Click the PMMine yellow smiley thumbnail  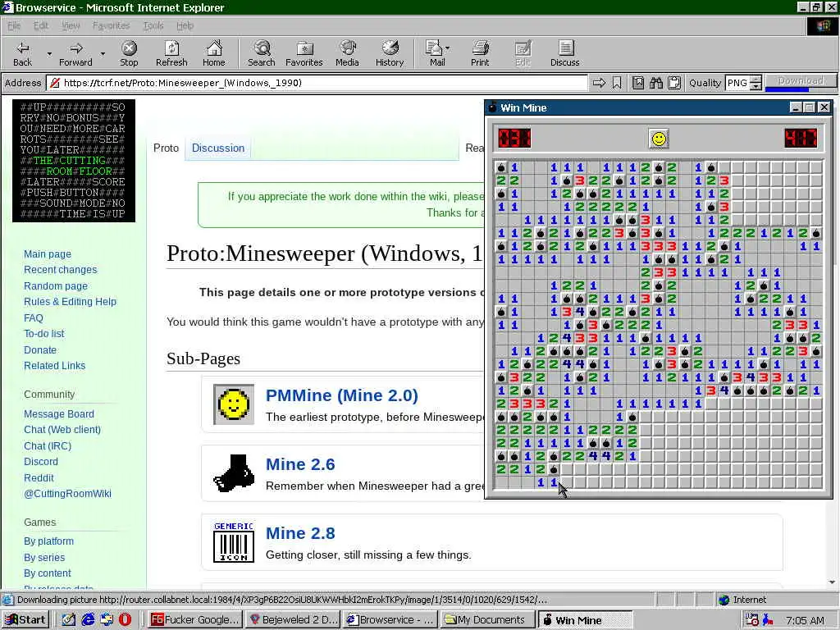click(x=234, y=404)
